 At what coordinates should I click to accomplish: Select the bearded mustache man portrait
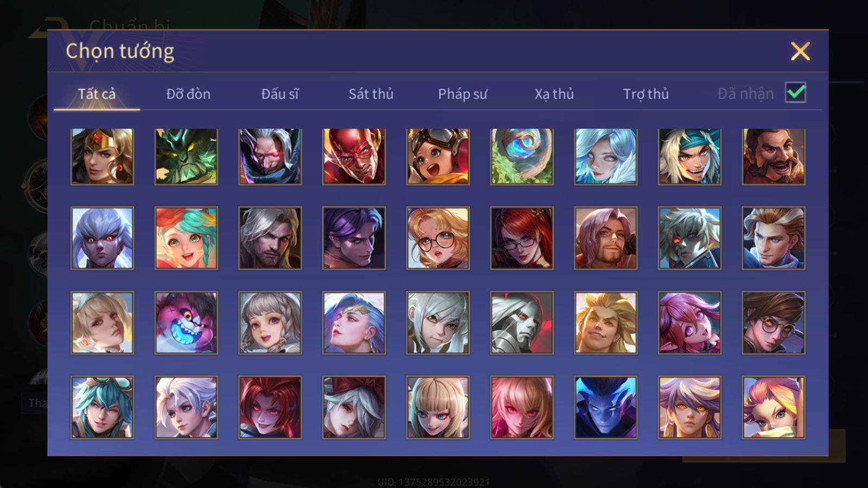pos(774,157)
